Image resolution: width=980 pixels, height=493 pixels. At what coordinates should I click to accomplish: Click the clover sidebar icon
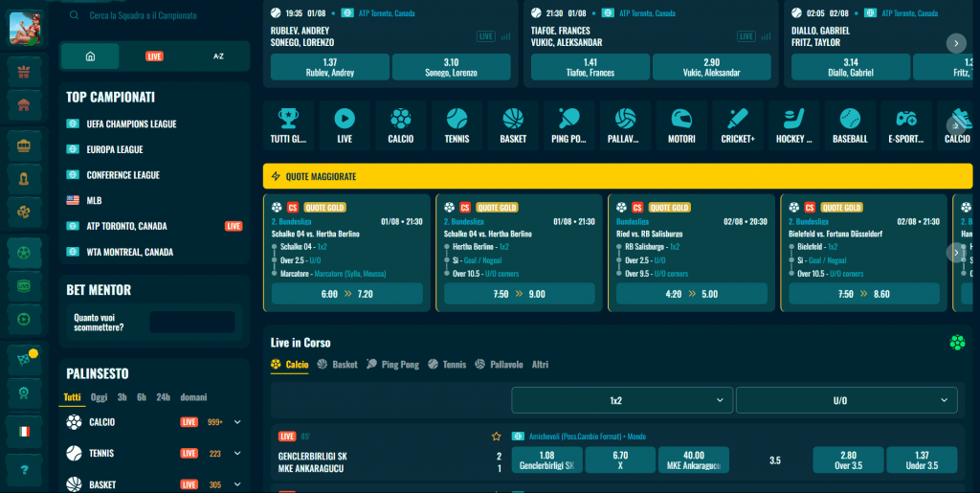[x=24, y=212]
